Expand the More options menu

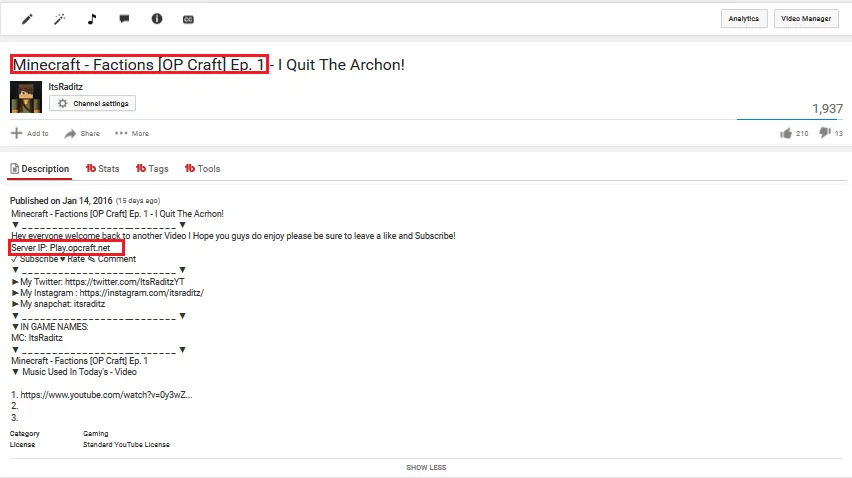coord(132,133)
